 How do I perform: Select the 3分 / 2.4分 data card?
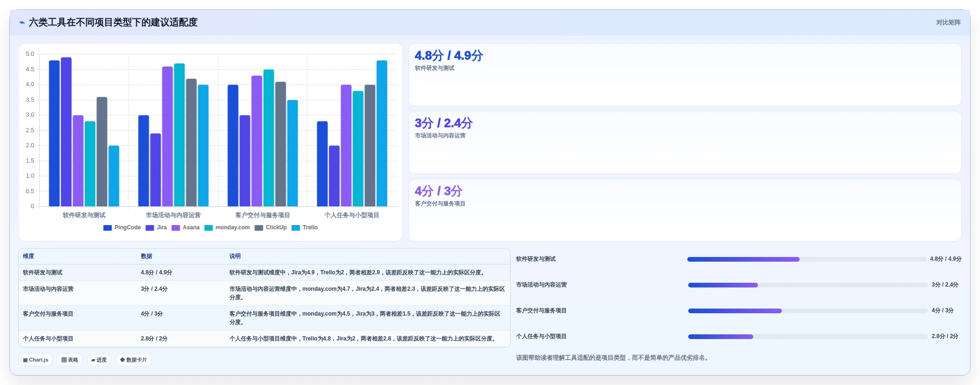tap(685, 143)
